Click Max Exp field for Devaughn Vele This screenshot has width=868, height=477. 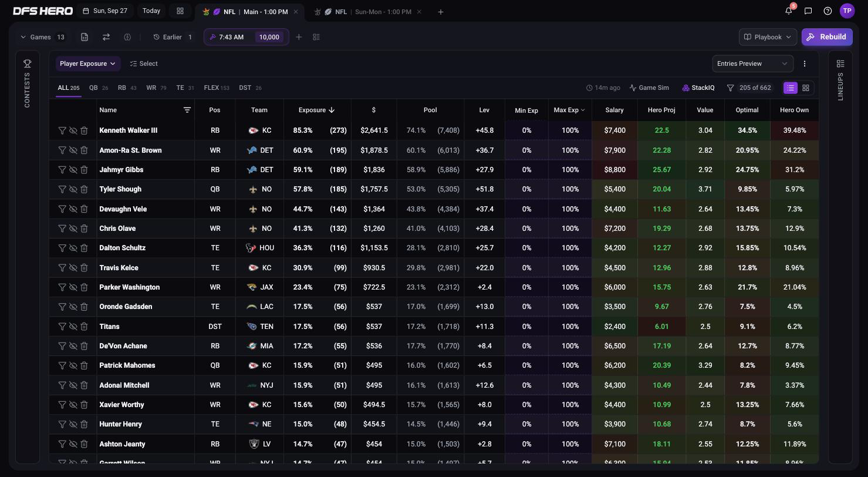pos(570,209)
